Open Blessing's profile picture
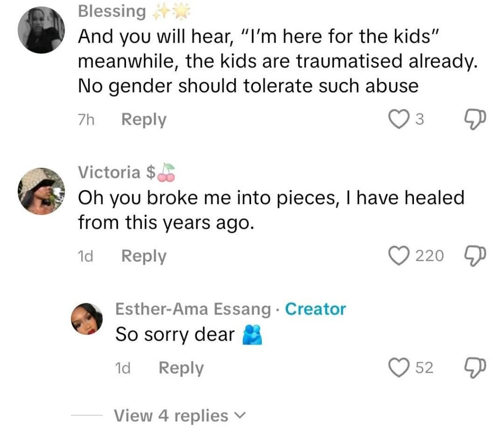Viewport: 504px width, 442px height. [41, 30]
